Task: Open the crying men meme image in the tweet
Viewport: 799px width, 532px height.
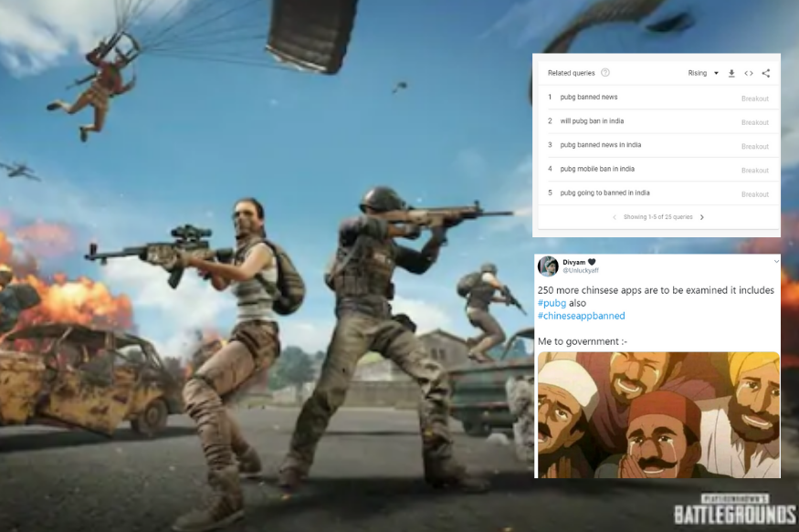Action: [659, 415]
